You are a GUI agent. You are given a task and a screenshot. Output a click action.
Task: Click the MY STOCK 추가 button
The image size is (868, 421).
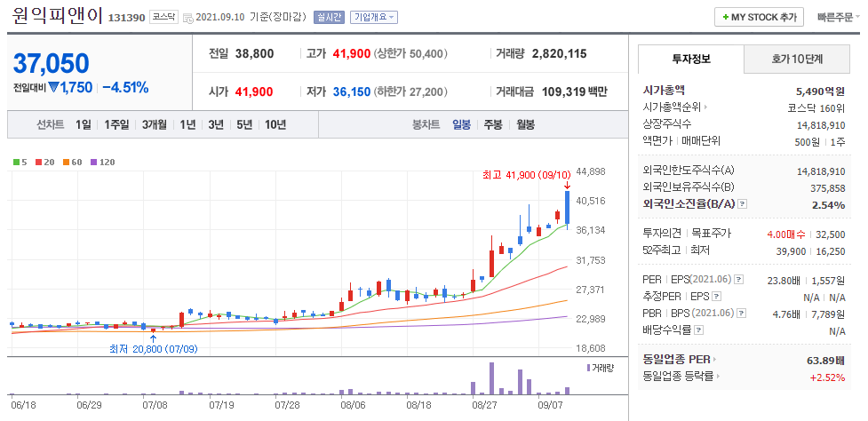(759, 17)
